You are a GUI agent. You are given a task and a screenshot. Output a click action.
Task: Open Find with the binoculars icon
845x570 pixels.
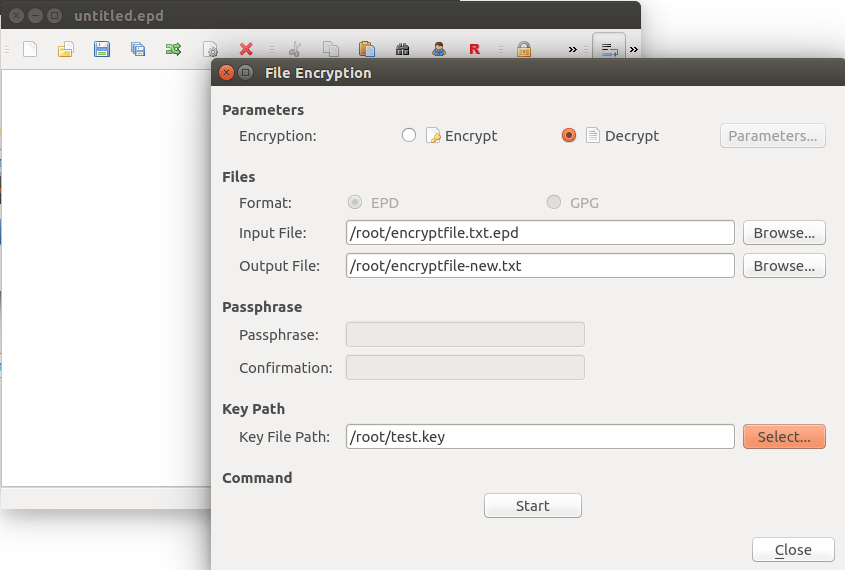pyautogui.click(x=402, y=48)
